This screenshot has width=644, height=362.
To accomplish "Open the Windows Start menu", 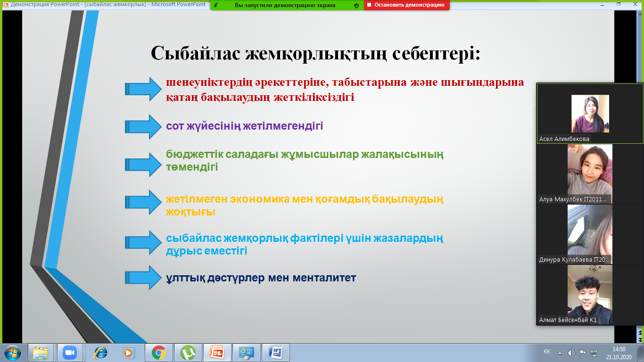I will pos(12,352).
